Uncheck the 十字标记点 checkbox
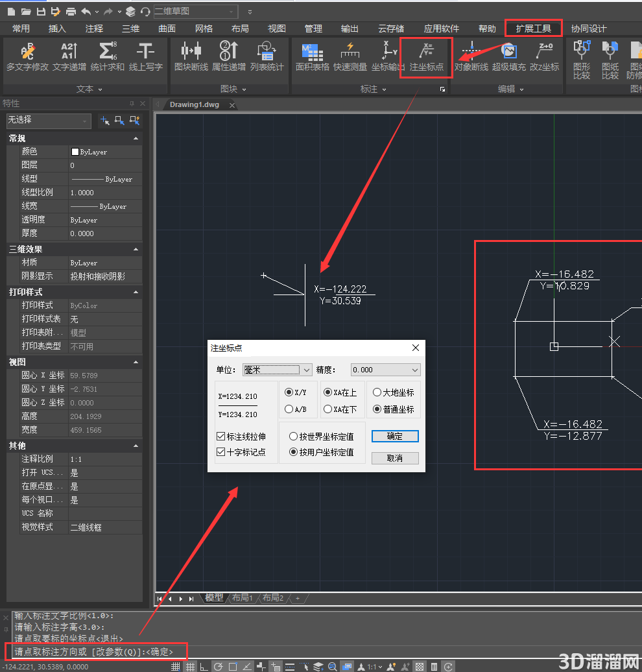The image size is (642, 672). tap(220, 451)
